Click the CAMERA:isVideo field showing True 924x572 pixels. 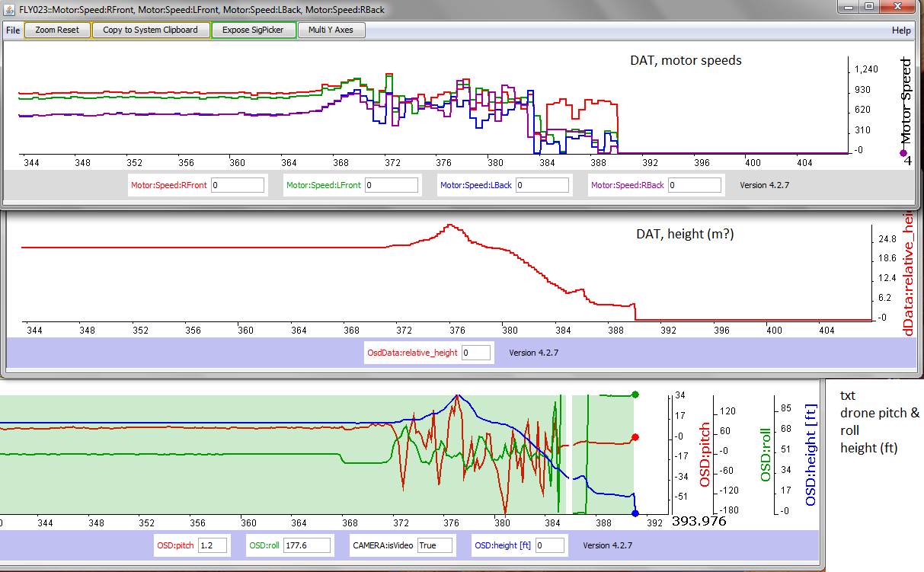pyautogui.click(x=435, y=545)
